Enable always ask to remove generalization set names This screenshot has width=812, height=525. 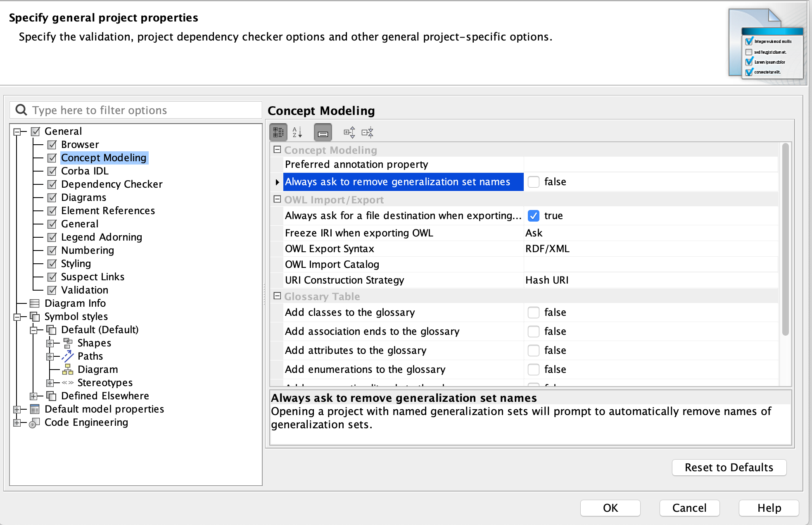pos(533,182)
